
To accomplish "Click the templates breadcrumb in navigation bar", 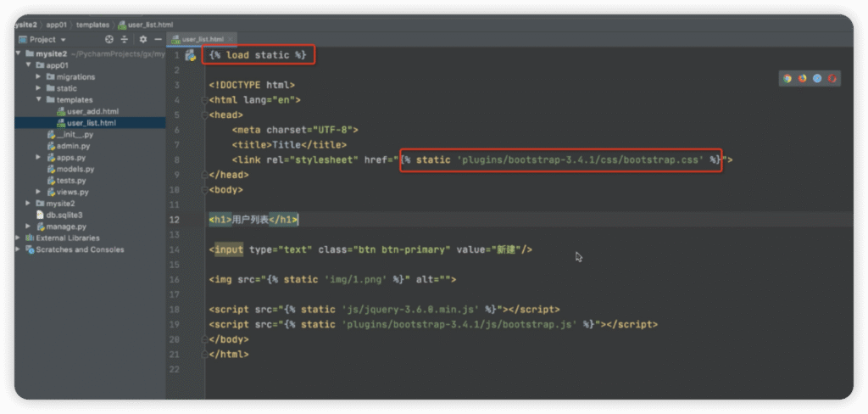I will [92, 25].
